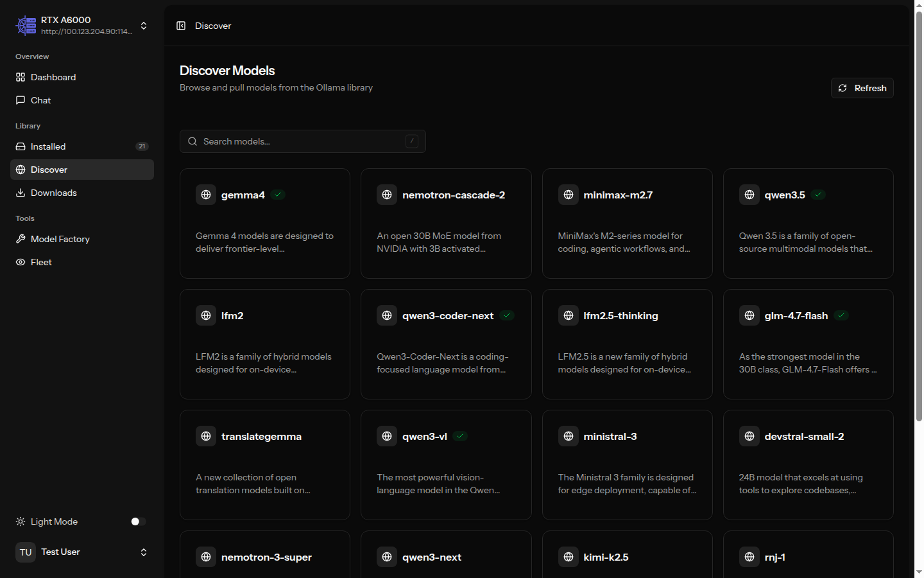
Task: Open the Dashboard overview
Action: 53,77
